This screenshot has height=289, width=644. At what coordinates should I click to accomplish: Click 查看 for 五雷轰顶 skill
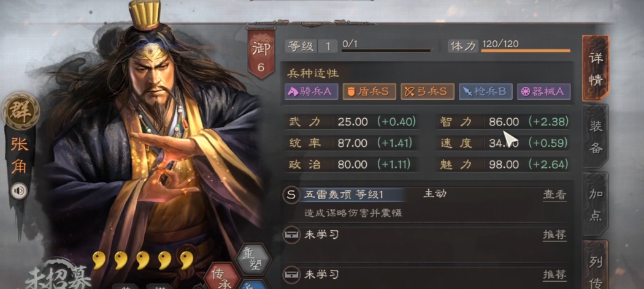coord(555,195)
